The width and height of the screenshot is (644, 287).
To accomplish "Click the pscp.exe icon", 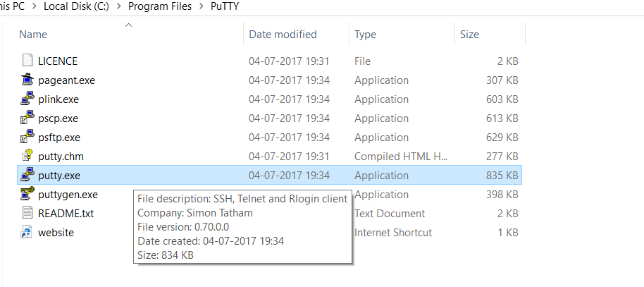I will tap(27, 118).
